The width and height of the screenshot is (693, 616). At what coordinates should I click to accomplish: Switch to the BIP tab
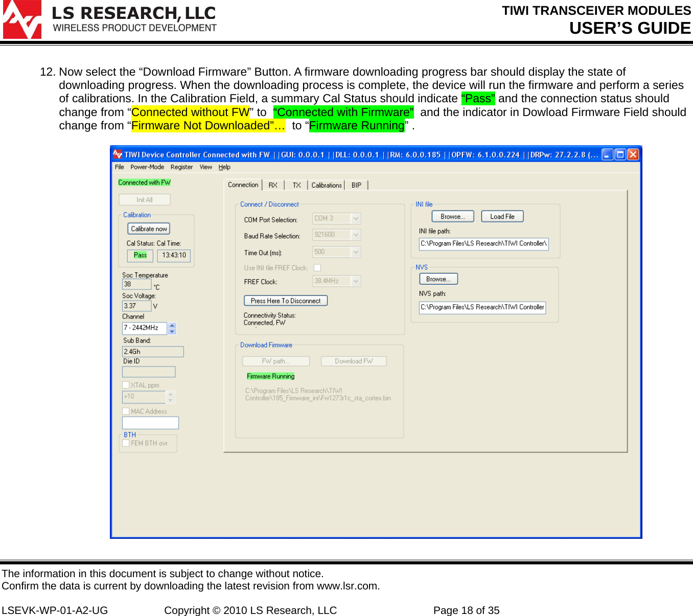[x=356, y=186]
